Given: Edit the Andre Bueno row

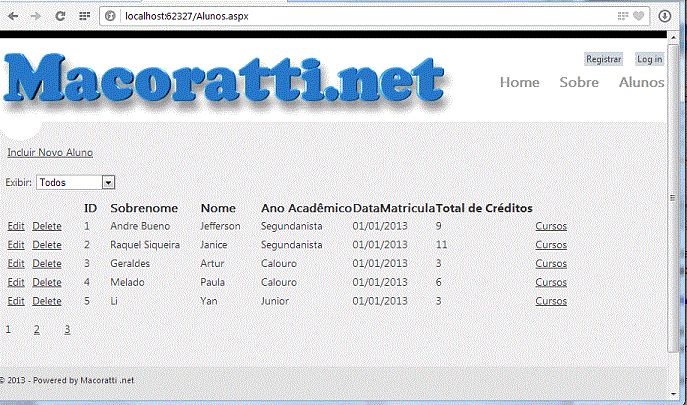Looking at the screenshot, I should (16, 226).
